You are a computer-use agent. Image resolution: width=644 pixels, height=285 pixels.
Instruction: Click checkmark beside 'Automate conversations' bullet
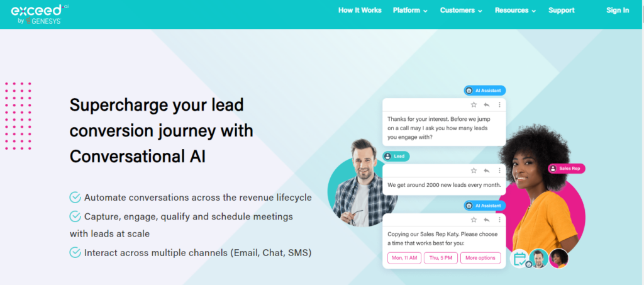[75, 198]
